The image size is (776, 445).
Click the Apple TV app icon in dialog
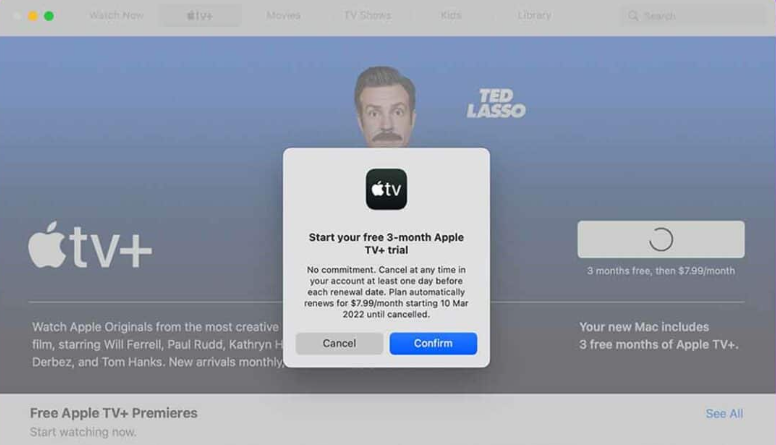coord(387,189)
